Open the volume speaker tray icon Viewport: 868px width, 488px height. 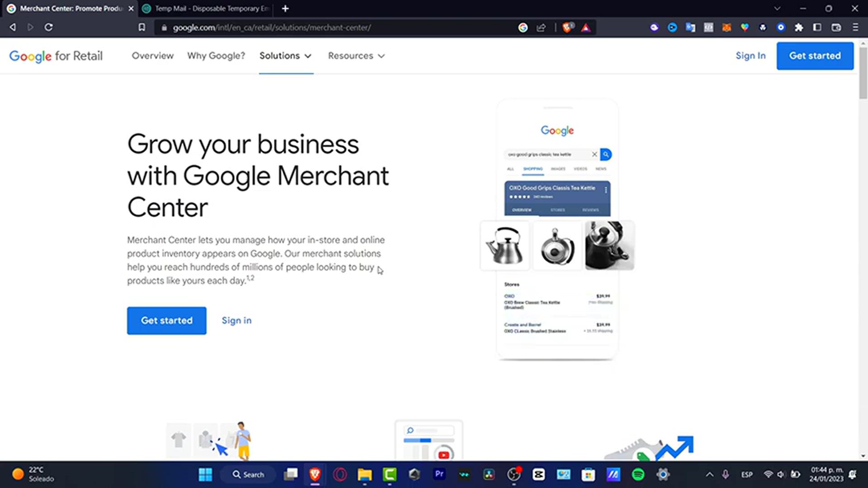click(781, 474)
